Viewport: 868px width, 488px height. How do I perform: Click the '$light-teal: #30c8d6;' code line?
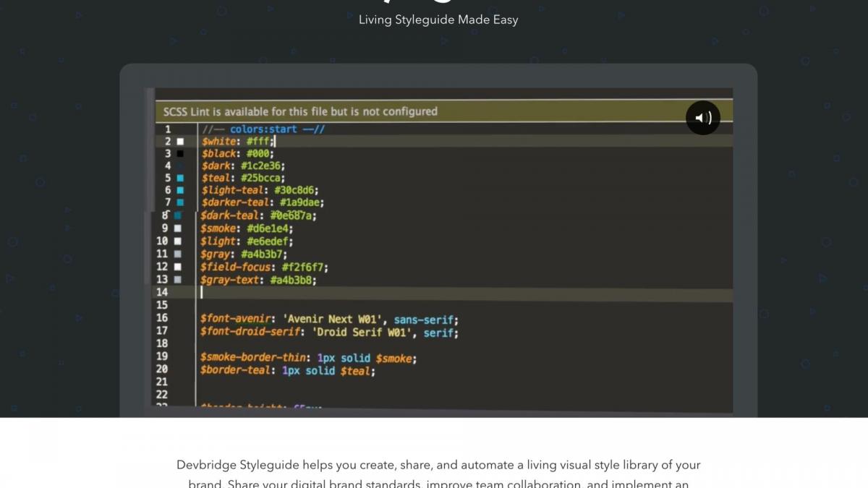click(260, 190)
